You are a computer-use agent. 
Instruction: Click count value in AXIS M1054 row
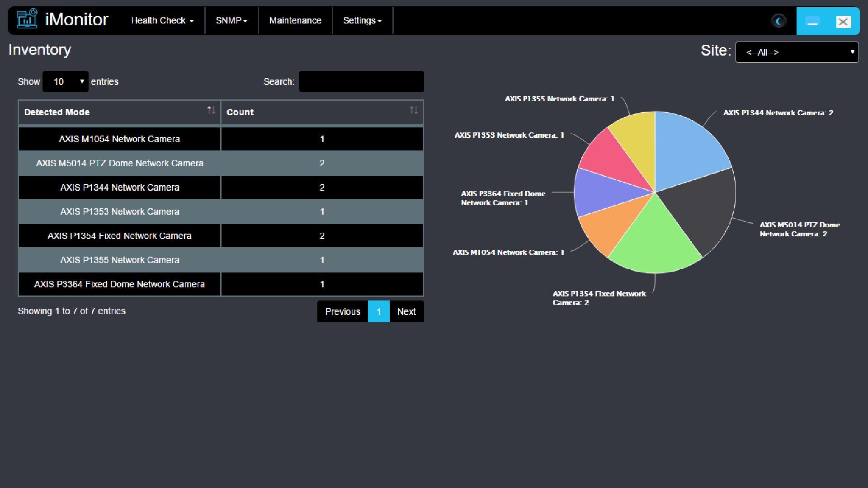click(x=322, y=139)
